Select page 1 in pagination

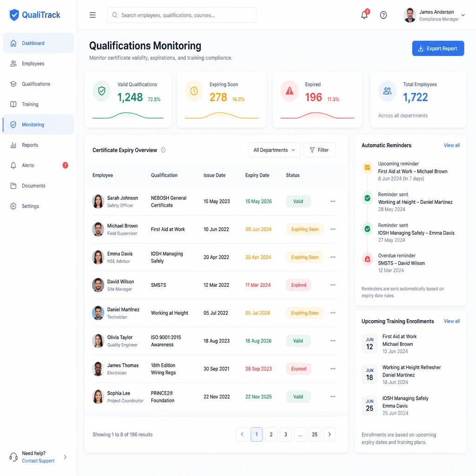257,435
